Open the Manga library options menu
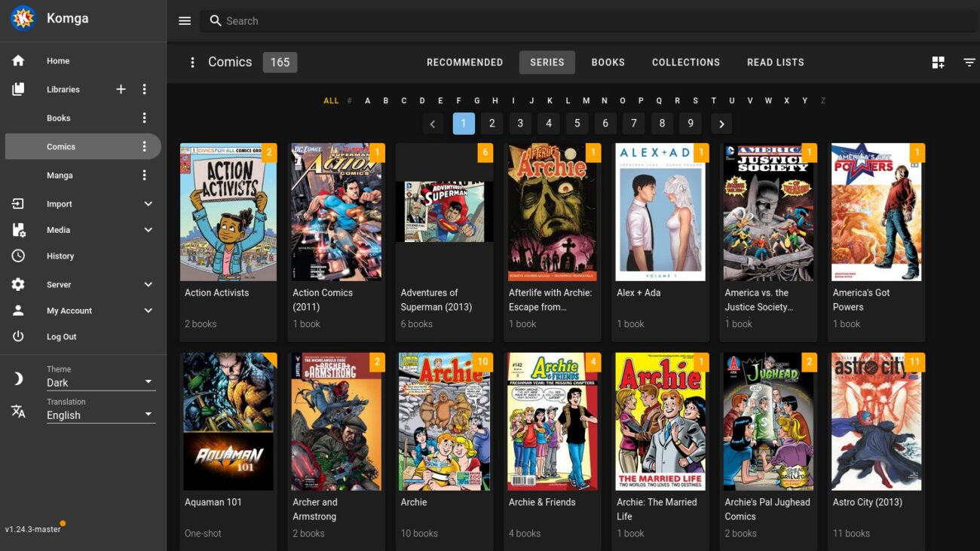Screen dimensions: 980x551 (145, 175)
